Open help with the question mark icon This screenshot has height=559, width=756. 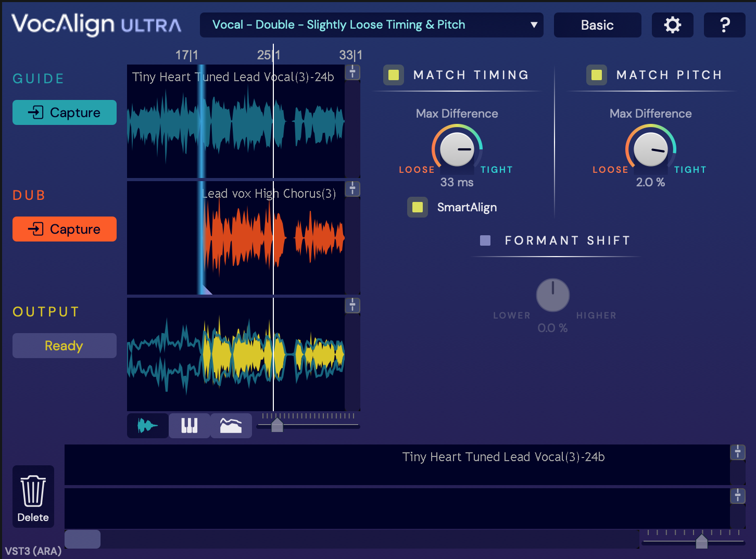tap(724, 25)
